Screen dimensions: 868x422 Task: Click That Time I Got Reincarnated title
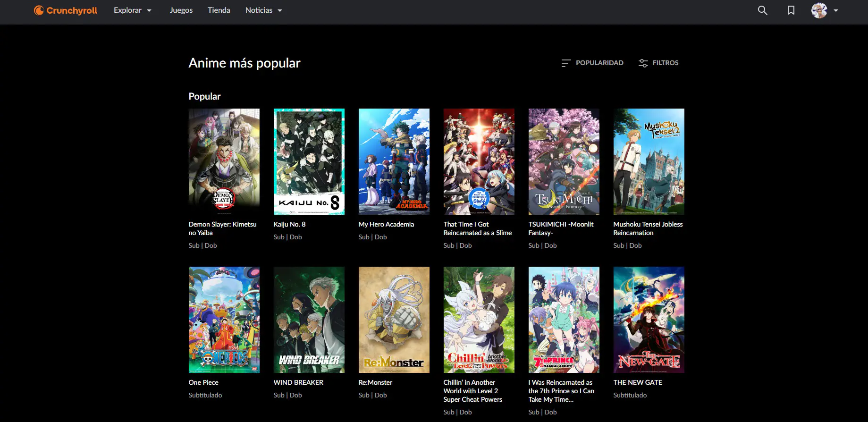[x=478, y=228]
